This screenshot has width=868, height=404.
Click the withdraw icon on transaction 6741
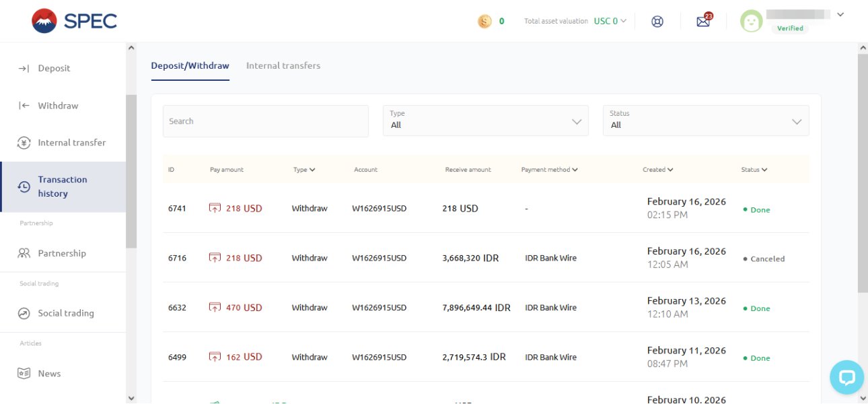pyautogui.click(x=215, y=209)
